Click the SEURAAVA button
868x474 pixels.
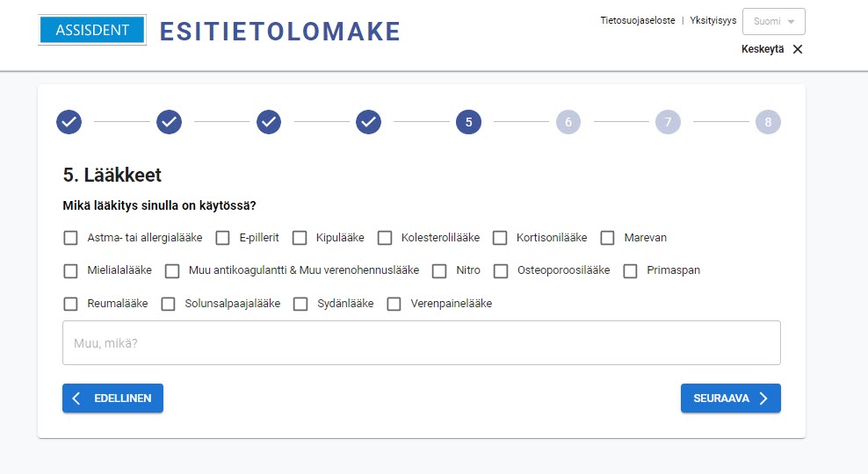click(x=731, y=399)
